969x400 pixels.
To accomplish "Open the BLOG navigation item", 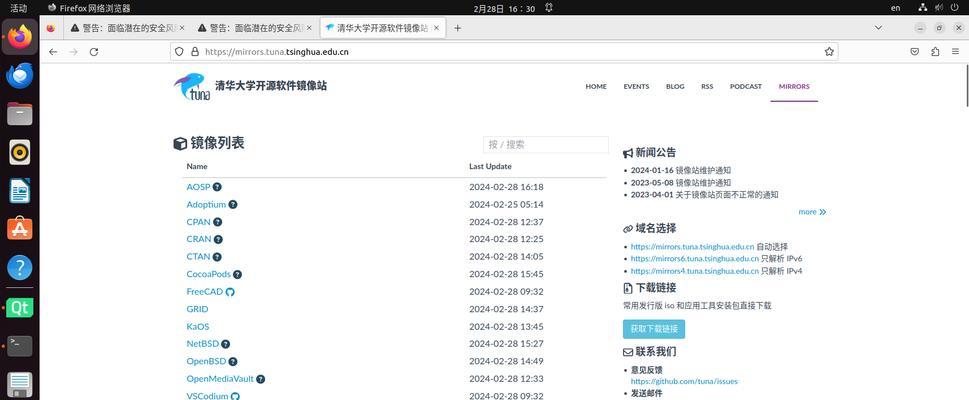I will [675, 87].
